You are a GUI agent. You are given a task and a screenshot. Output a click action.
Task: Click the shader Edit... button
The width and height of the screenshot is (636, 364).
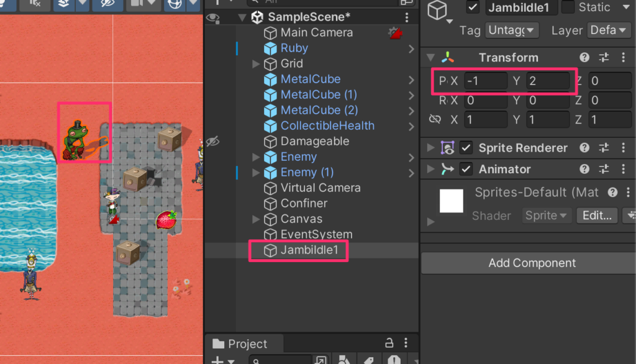click(x=597, y=216)
